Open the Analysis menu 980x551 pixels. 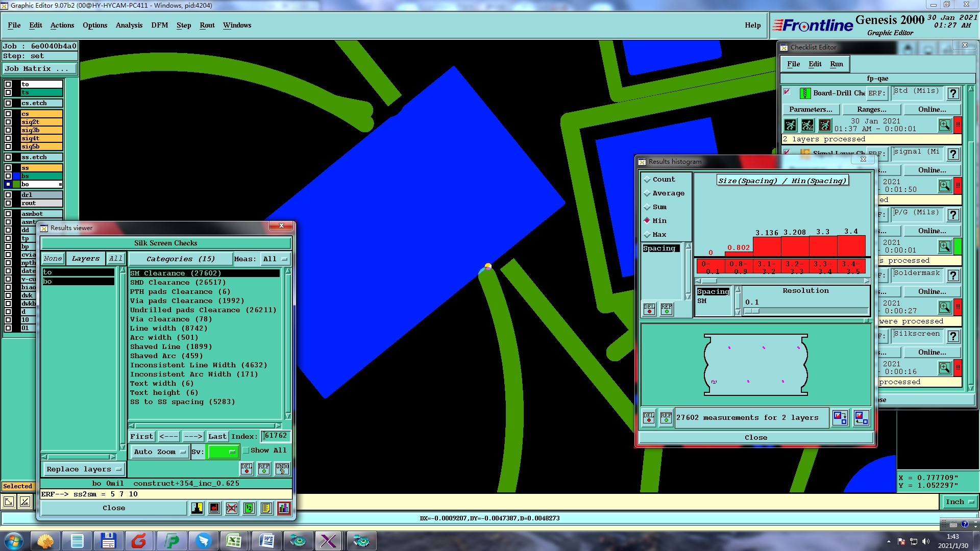(x=129, y=25)
